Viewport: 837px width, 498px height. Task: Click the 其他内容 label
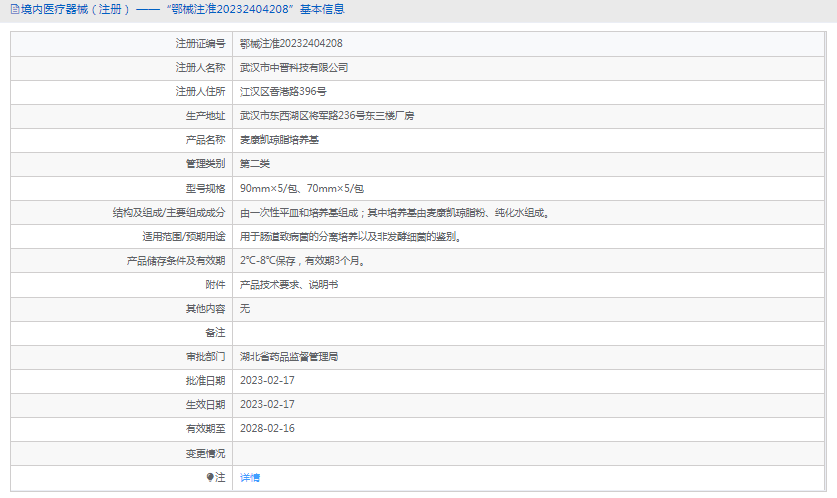205,309
